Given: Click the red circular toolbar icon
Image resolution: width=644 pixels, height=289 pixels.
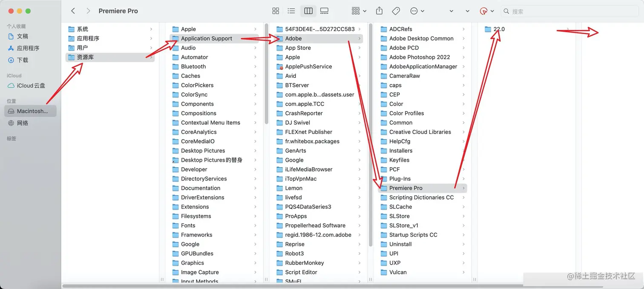Looking at the screenshot, I should tap(483, 11).
